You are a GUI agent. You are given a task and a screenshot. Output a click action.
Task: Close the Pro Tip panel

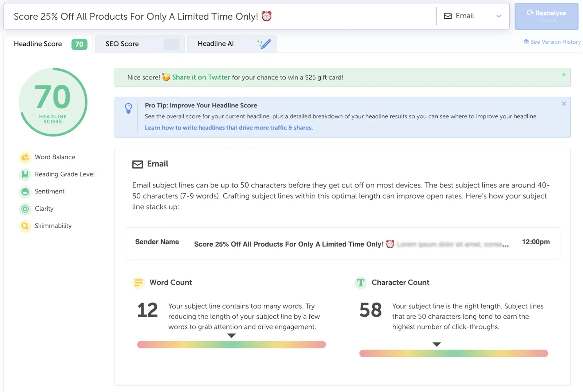pyautogui.click(x=563, y=103)
